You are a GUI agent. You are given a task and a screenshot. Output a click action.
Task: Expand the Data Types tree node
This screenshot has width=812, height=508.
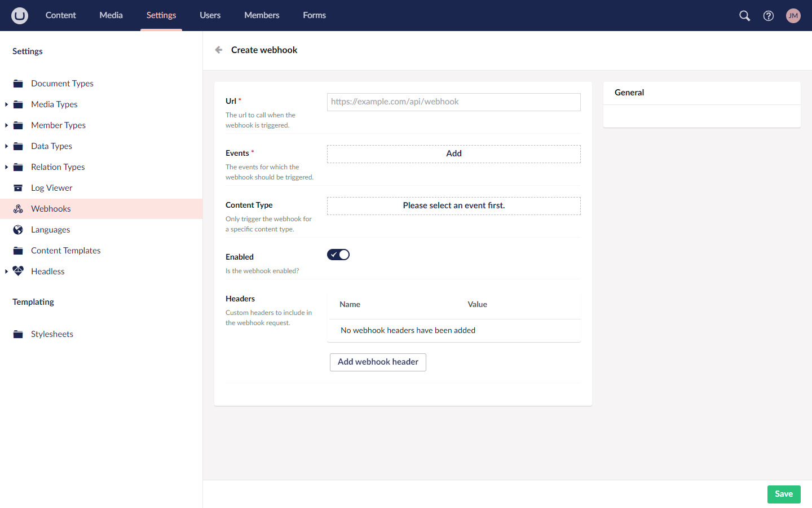[6, 146]
